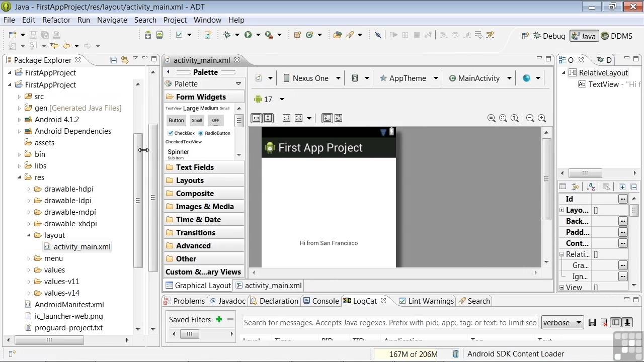Viewport: 644px width, 362px height.
Task: Switch to the activity_main.xml source tab
Action: [269, 286]
